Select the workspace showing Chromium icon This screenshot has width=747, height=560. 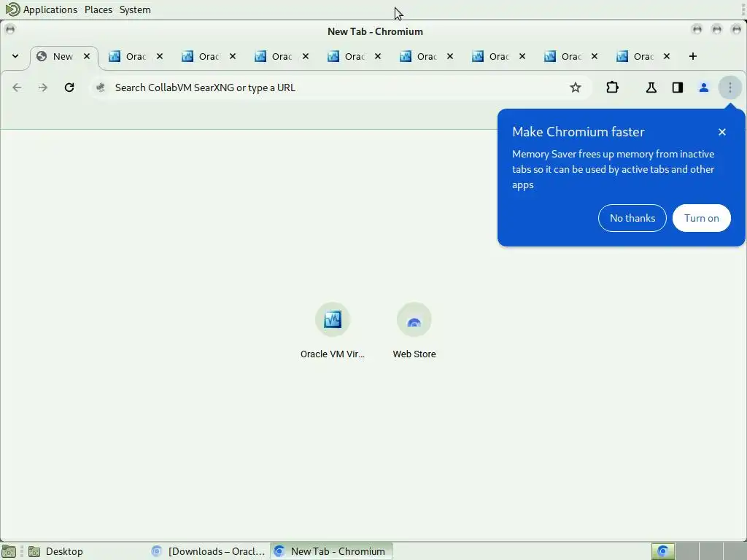(662, 551)
